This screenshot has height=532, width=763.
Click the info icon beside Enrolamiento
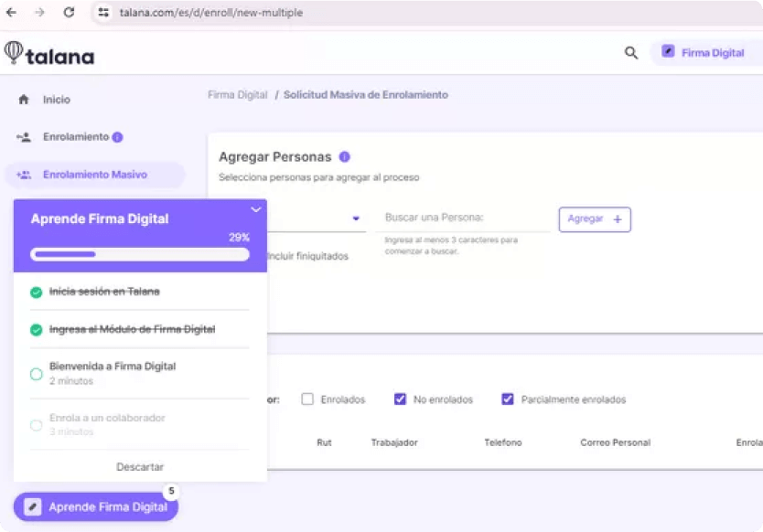(x=117, y=137)
